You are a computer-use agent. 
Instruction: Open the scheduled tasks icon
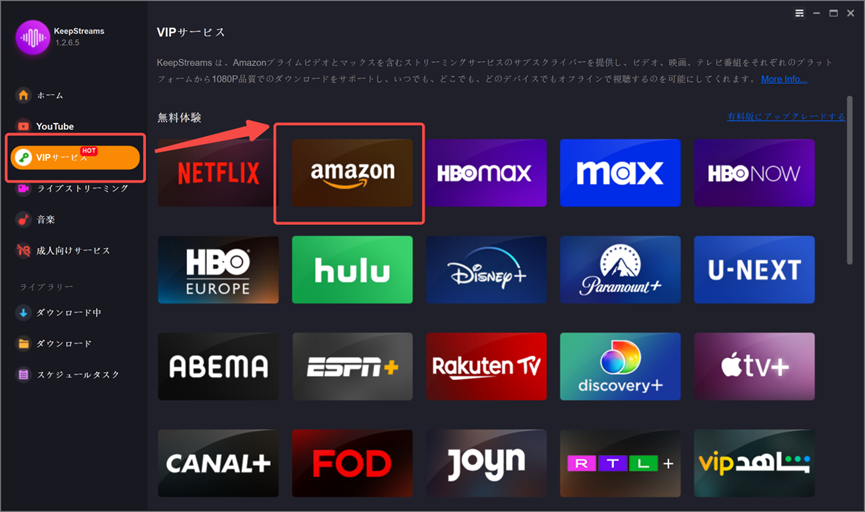pos(23,375)
